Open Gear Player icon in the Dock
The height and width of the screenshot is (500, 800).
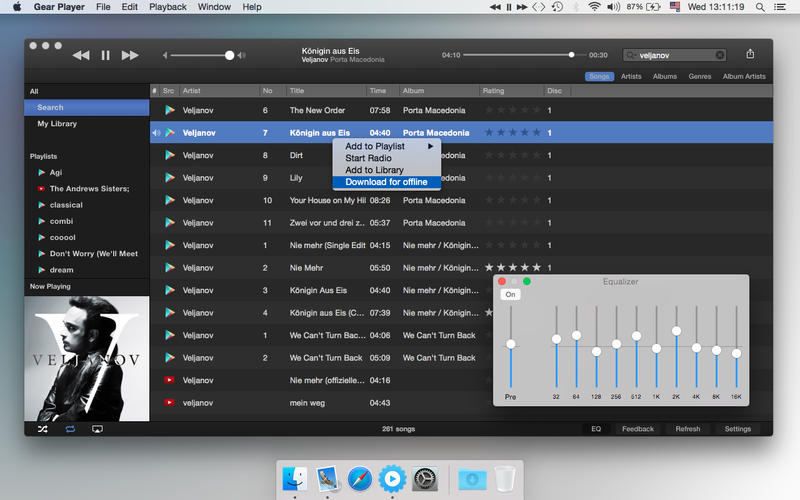(392, 479)
